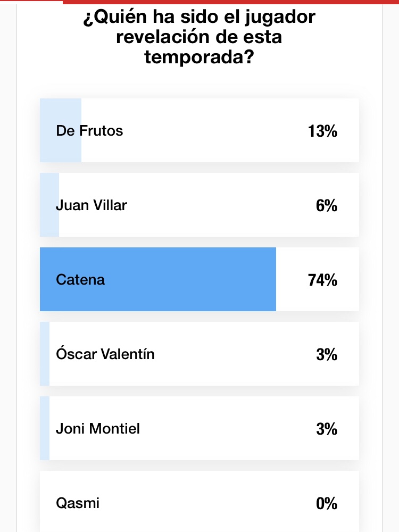Vote for Juan Villar in poll
The width and height of the screenshot is (399, 532).
click(x=199, y=205)
